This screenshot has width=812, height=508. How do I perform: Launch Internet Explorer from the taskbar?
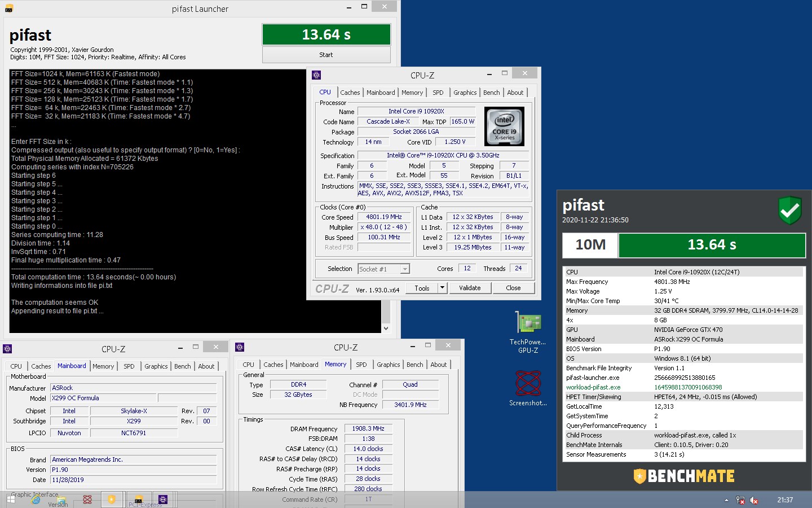coord(36,500)
